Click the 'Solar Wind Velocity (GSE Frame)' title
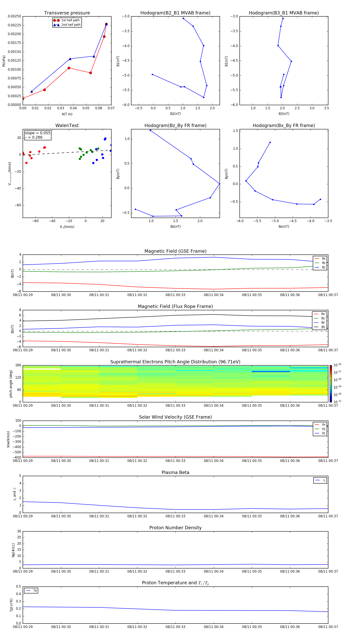This screenshot has height=644, width=351. tap(175, 417)
